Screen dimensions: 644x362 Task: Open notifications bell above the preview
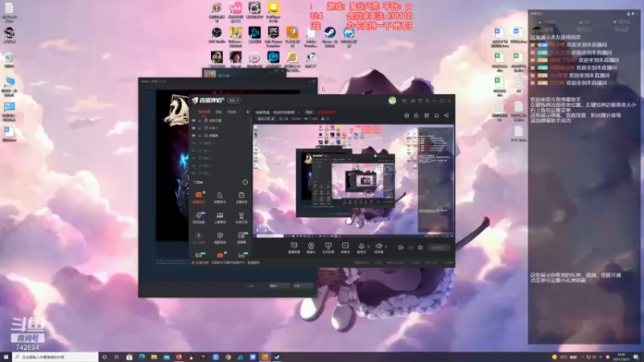[x=436, y=115]
